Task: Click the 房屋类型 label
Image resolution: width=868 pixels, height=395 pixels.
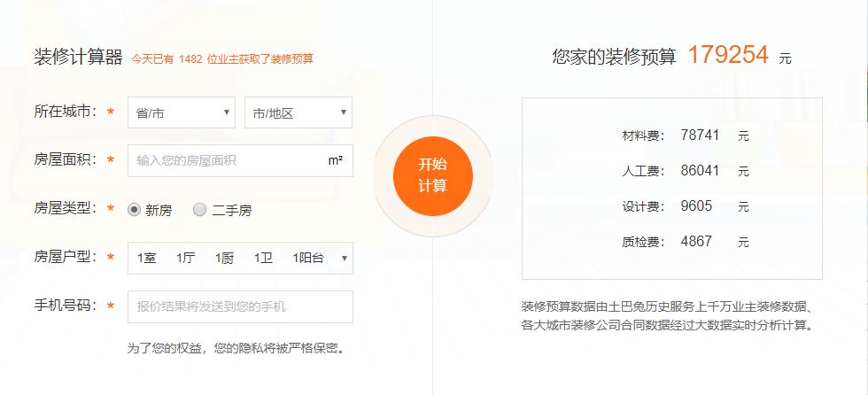Action: (x=66, y=208)
